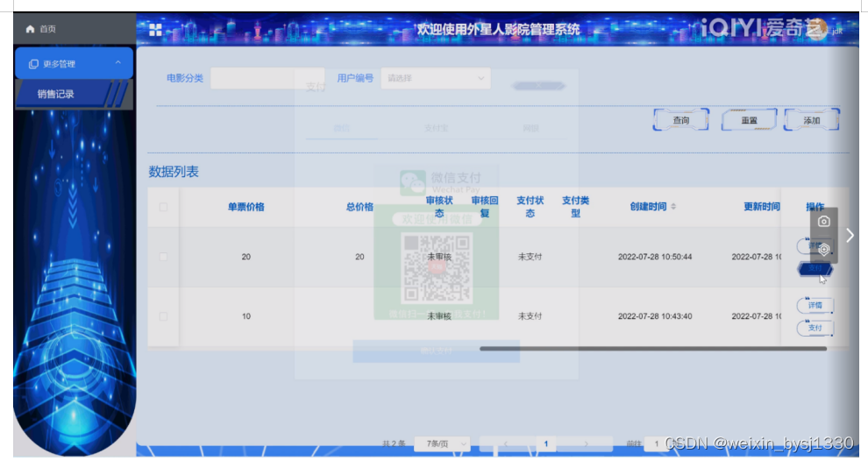Click the 更新时间 column header
The image size is (868, 461).
click(762, 207)
